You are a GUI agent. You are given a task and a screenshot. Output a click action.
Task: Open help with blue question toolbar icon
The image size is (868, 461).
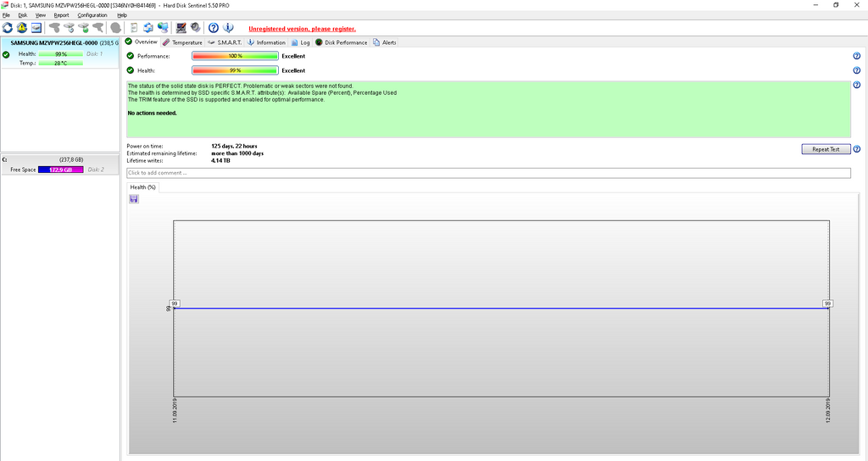[x=213, y=28]
